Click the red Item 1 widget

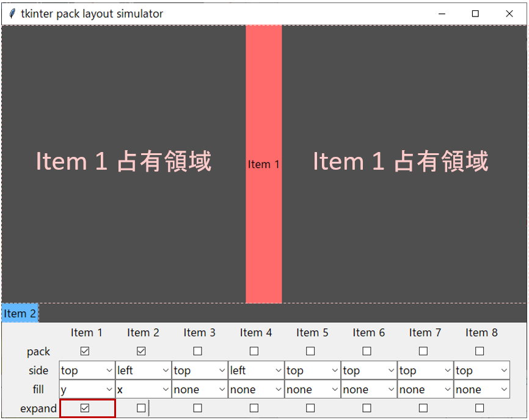pos(263,164)
